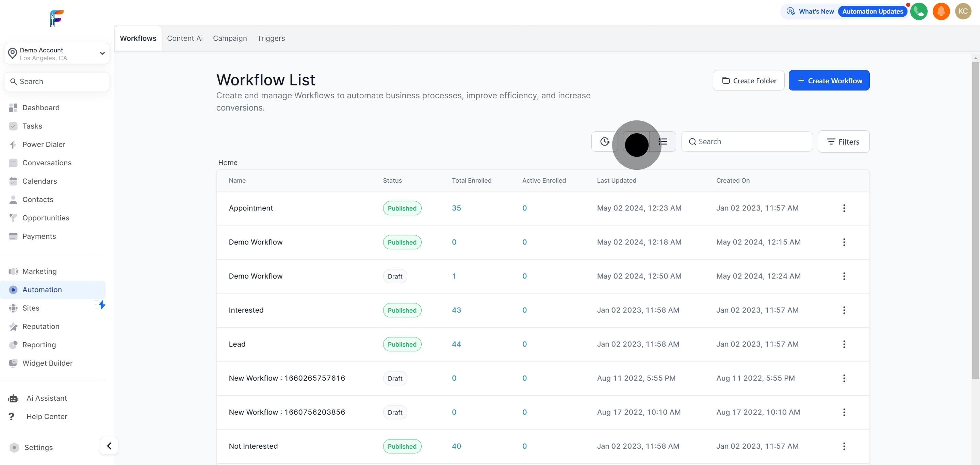Open the Filters panel

pos(844,142)
